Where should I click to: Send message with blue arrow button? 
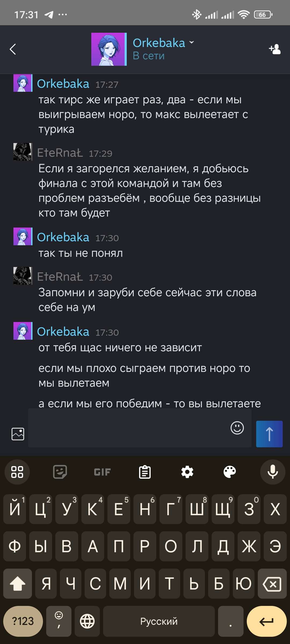tap(269, 434)
